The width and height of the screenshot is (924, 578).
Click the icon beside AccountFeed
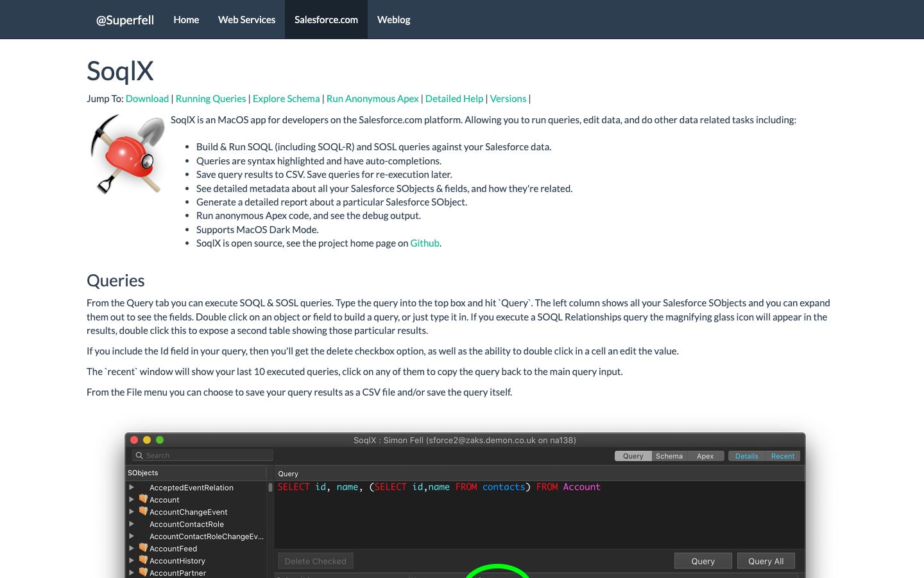[143, 548]
